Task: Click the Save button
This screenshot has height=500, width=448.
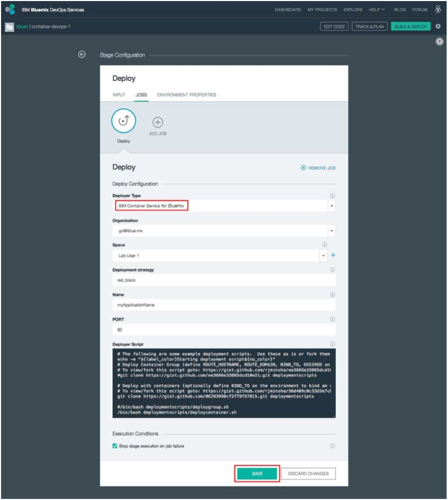Action: (257, 474)
